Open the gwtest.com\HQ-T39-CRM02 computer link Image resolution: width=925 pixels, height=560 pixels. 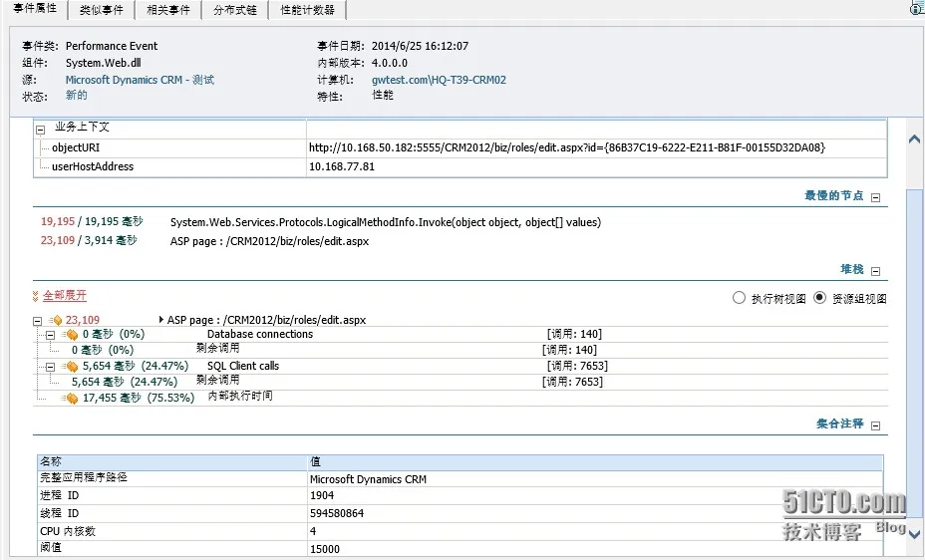(439, 80)
